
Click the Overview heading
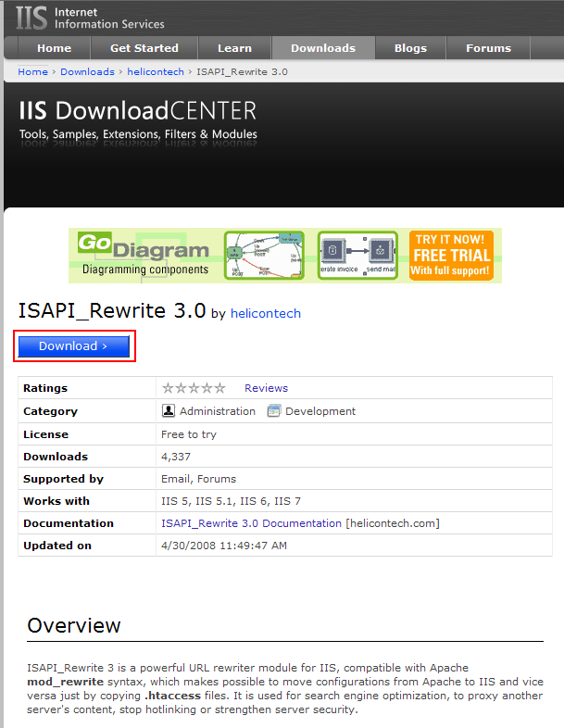pos(74,625)
